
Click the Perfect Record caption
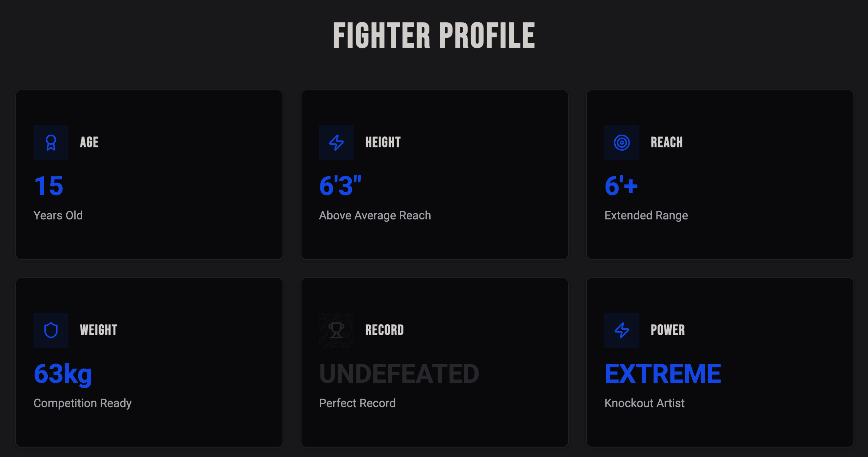coord(357,403)
